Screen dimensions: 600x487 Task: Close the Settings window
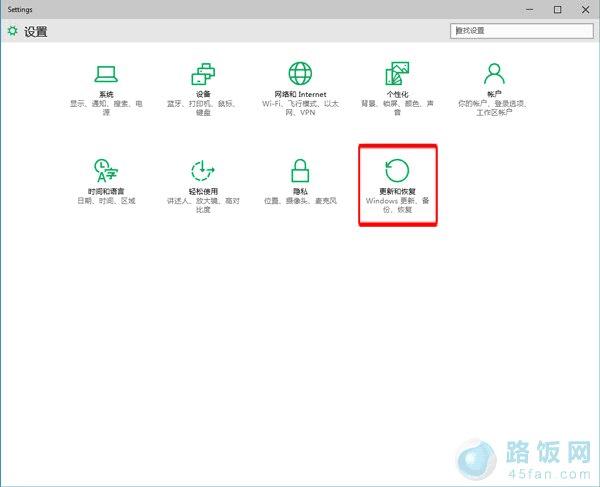585,10
